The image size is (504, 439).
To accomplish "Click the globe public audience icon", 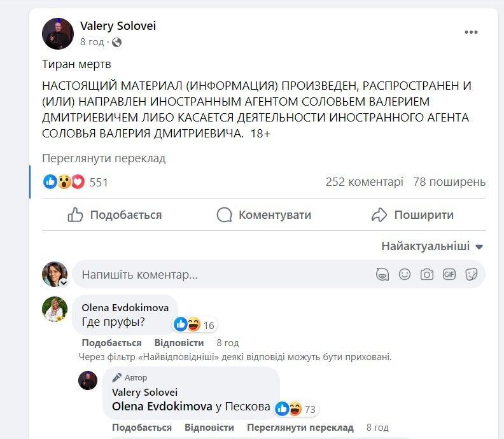I will tap(116, 43).
